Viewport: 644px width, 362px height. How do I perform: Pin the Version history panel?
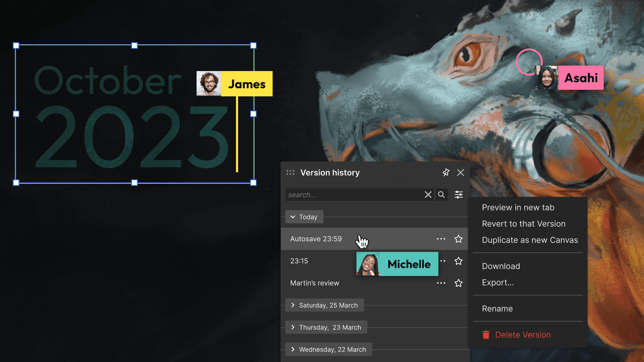coord(446,172)
